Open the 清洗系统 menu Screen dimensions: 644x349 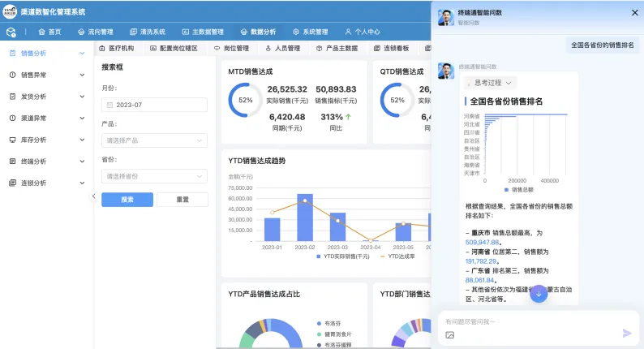pyautogui.click(x=148, y=32)
